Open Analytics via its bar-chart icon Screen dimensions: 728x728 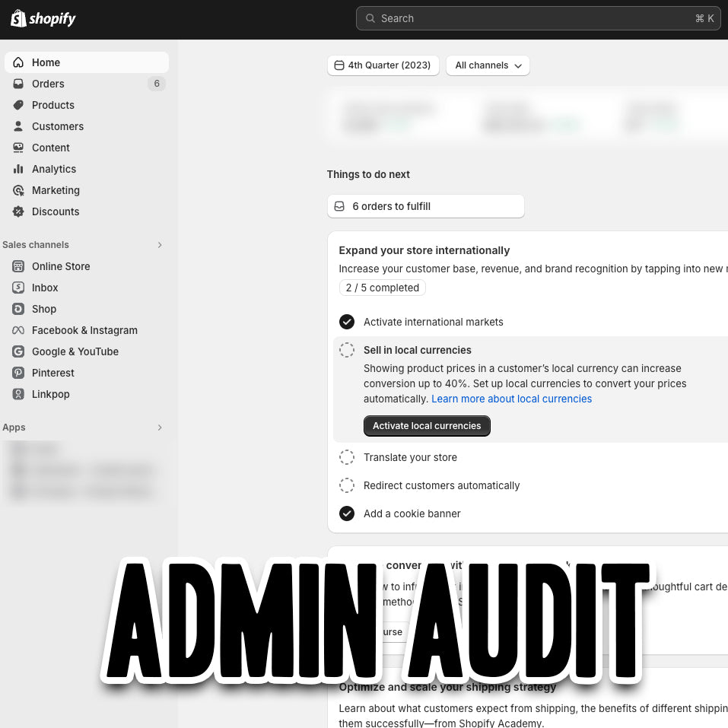pyautogui.click(x=17, y=169)
